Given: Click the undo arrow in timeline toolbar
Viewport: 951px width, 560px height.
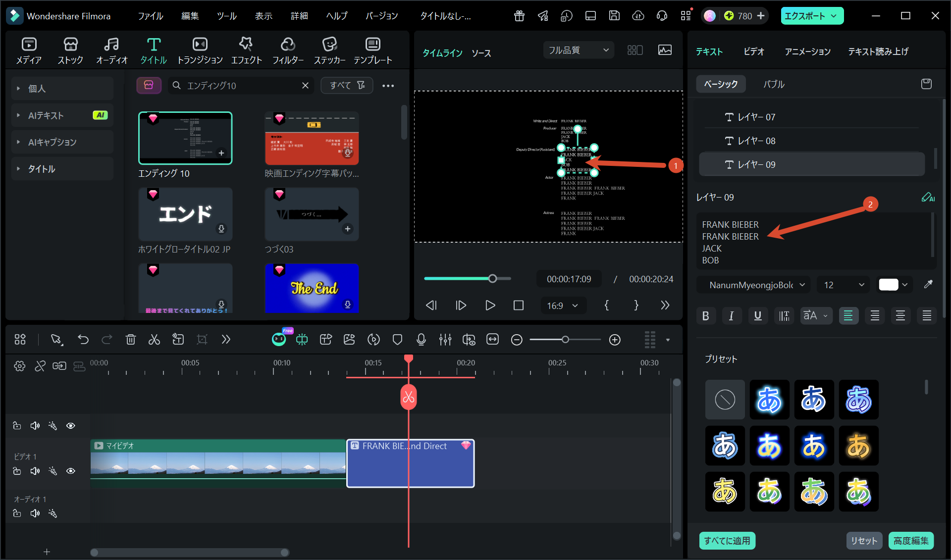Looking at the screenshot, I should (x=83, y=340).
